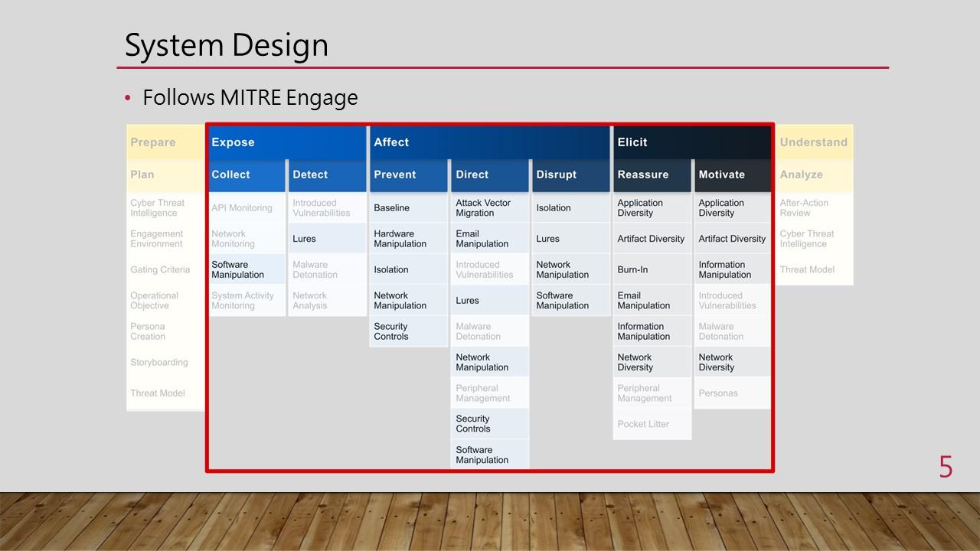
Task: Click the "Expose" category header
Action: tap(286, 142)
